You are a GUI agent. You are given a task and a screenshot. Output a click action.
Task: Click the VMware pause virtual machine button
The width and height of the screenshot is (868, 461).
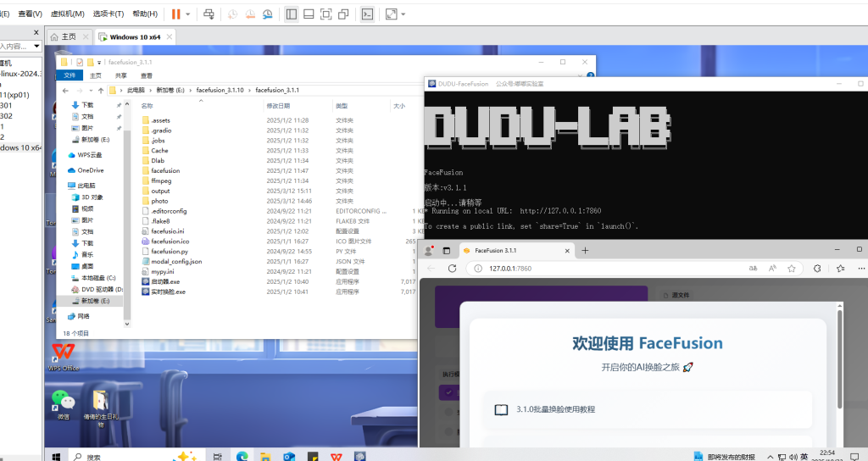[x=176, y=14]
